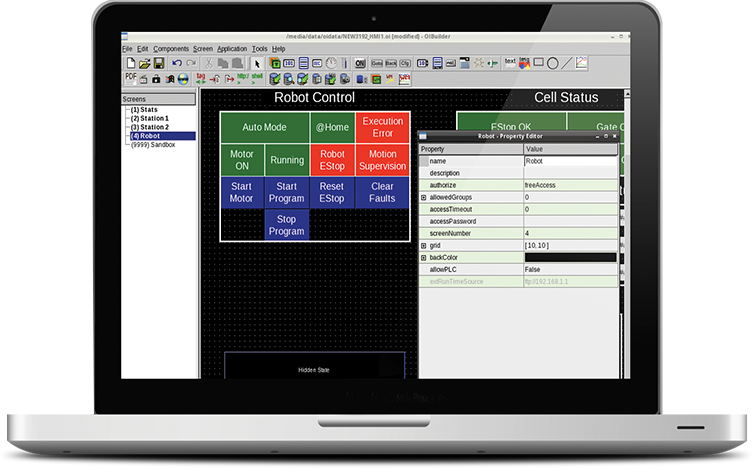Expand the backColor property row
Screen dimensions: 753x469
pos(424,258)
